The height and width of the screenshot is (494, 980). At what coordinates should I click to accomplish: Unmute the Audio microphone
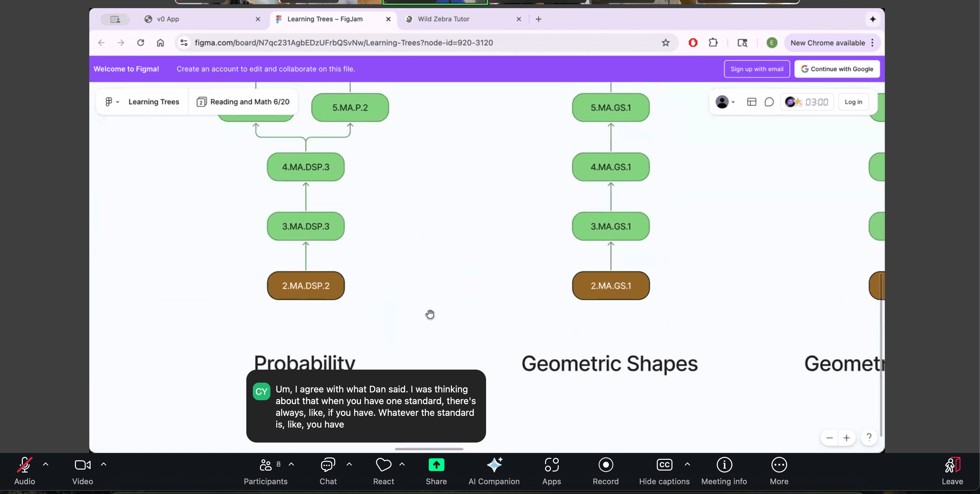tap(24, 465)
